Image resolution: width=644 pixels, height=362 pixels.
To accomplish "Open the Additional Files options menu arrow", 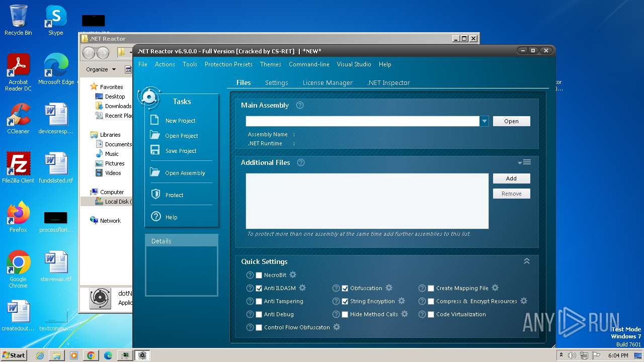I will tap(524, 162).
